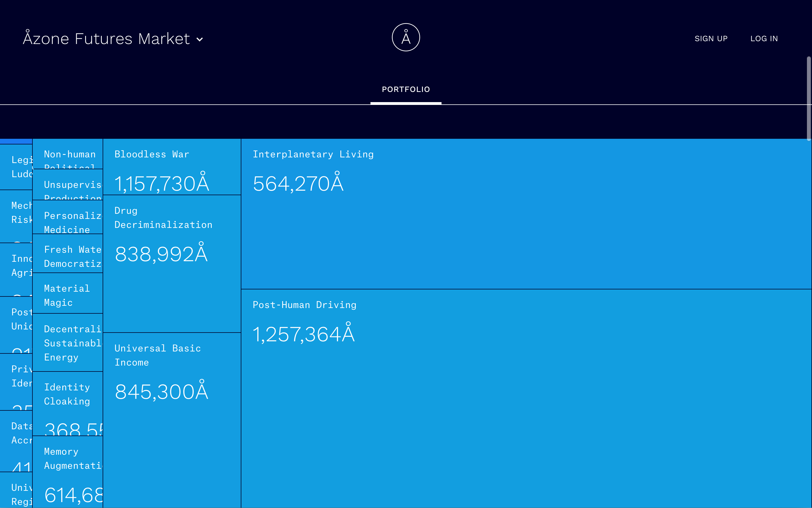Click the Non-human Political tile

click(x=67, y=154)
